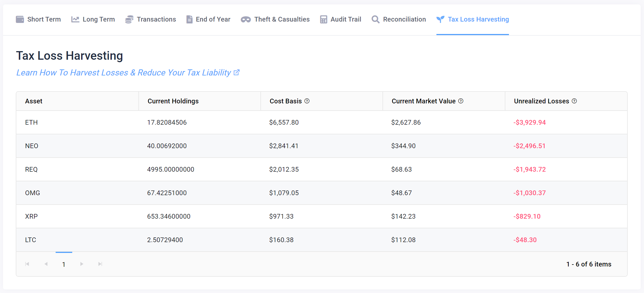Click holdings value 4995.00000000

170,169
